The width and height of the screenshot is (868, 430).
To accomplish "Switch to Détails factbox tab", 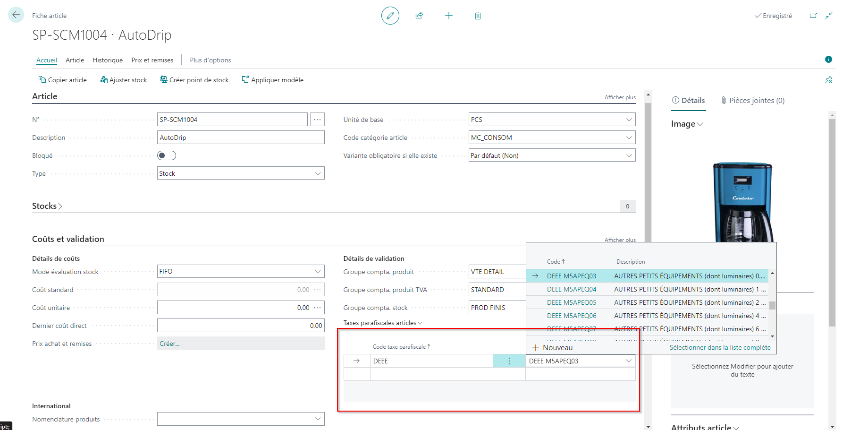I will [689, 100].
